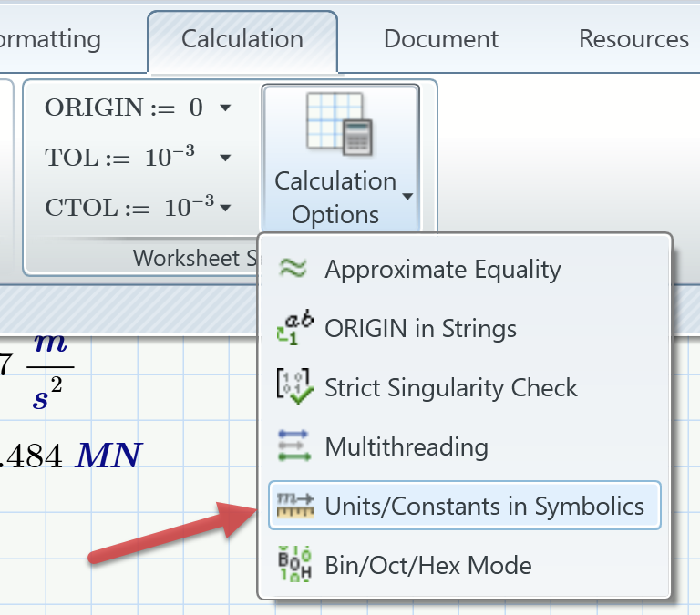Toggle Units/Constants in Symbolics
Image resolution: width=700 pixels, height=615 pixels.
click(464, 505)
